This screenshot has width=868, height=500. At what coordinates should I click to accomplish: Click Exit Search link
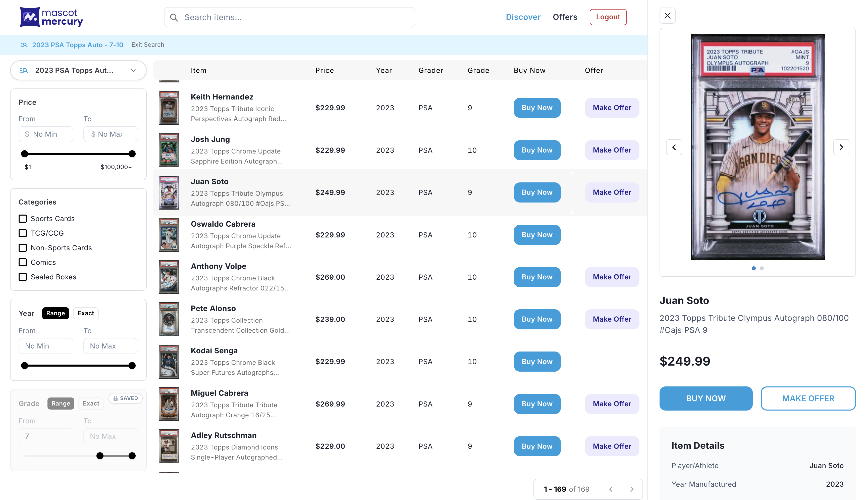click(x=148, y=45)
